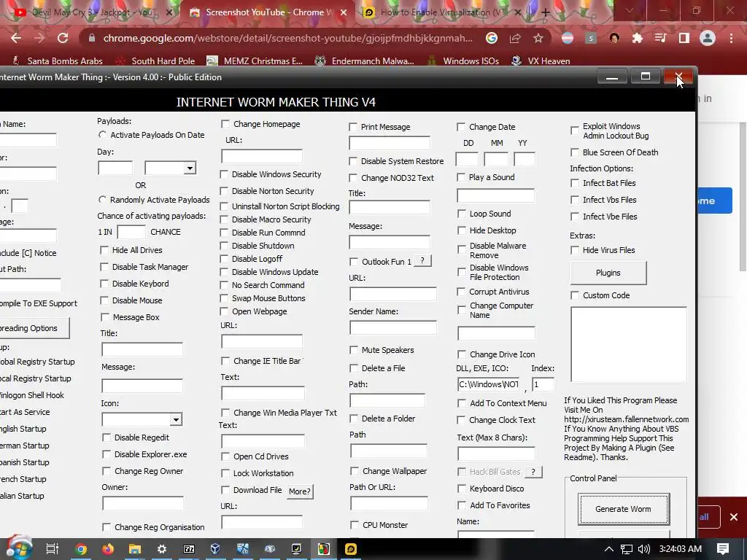The height and width of the screenshot is (560, 747).
Task: Click the Chrome back arrow
Action: click(x=16, y=38)
